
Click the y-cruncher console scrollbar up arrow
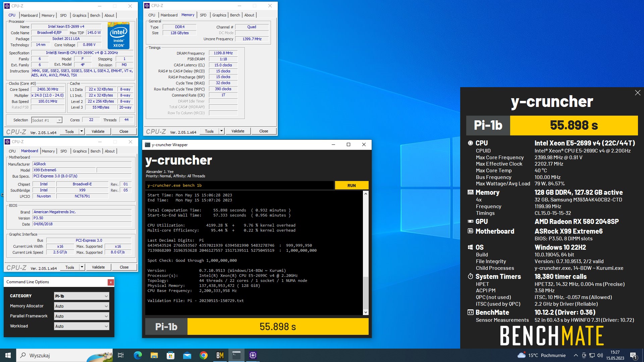(x=366, y=194)
